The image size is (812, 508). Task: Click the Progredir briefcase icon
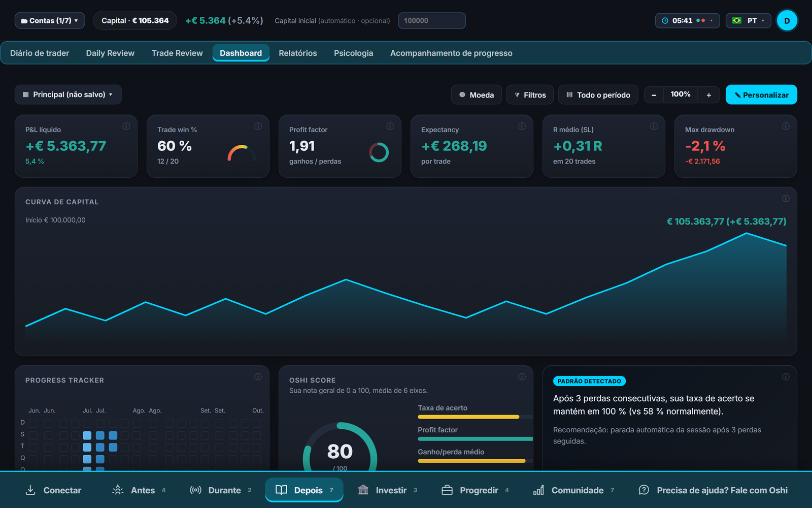click(447, 490)
